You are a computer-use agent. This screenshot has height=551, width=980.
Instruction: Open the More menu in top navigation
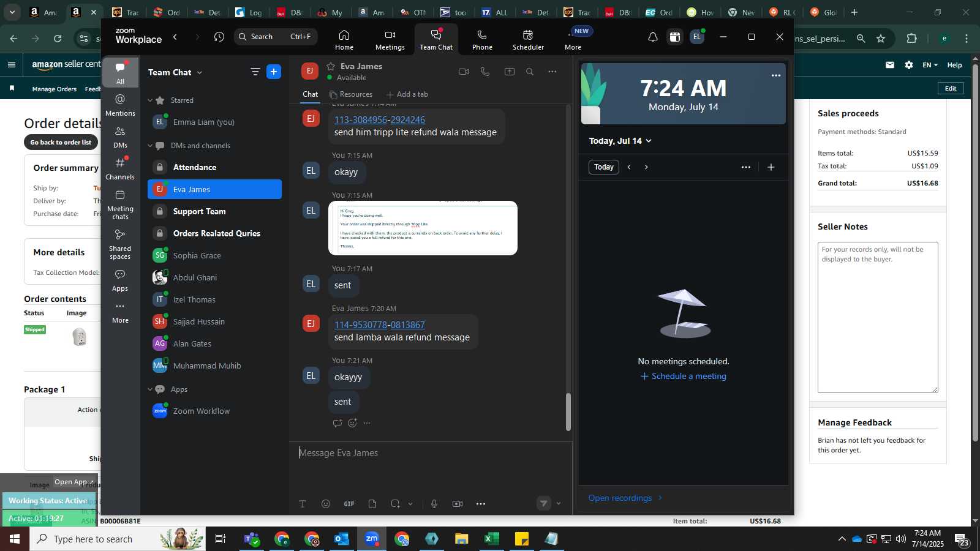[573, 40]
